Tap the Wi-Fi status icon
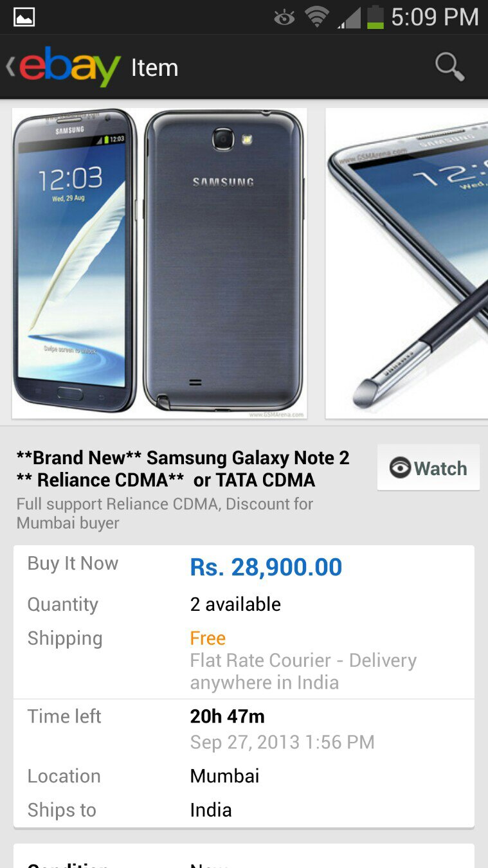The height and width of the screenshot is (868, 488). pos(316,17)
